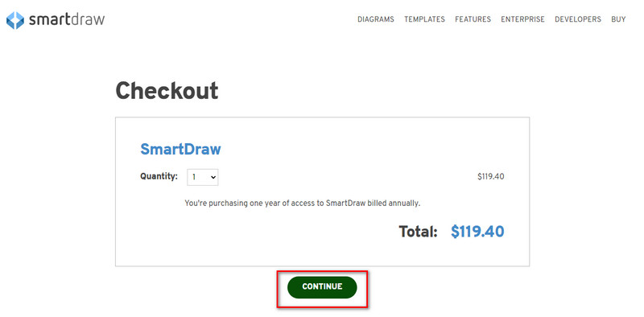Select the Enterprise navigation item

[x=522, y=19]
